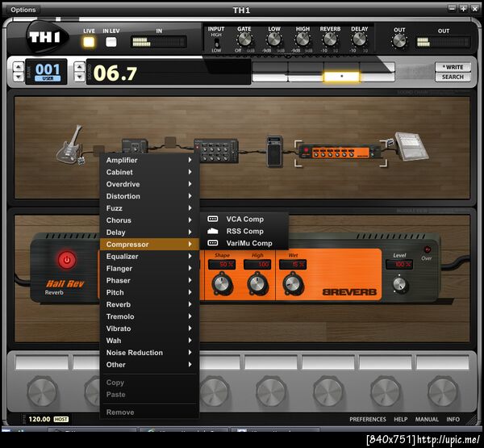Click the Shape 50% value display
Screen dimensions: 484x448
pos(222,265)
